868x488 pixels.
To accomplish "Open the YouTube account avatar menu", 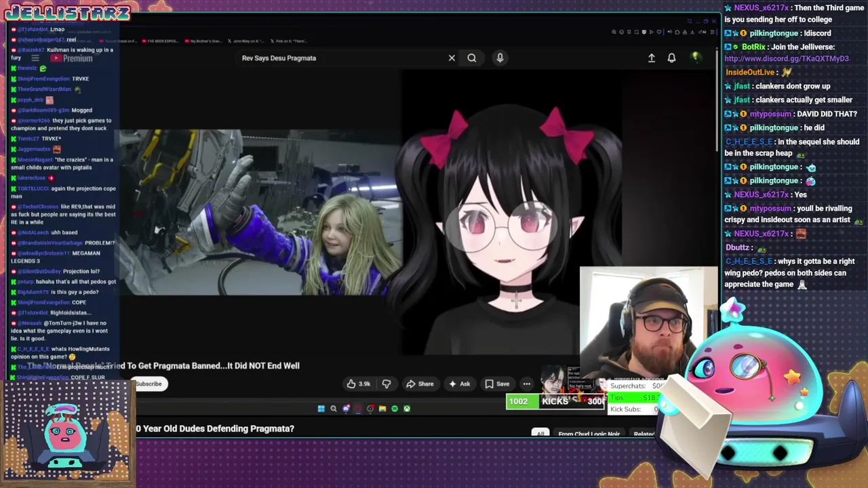I will click(x=696, y=58).
